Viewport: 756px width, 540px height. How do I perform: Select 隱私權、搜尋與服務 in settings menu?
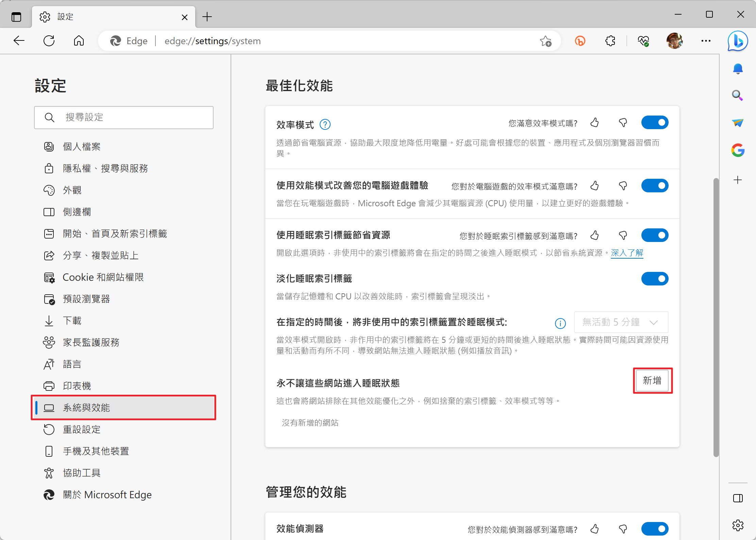pos(105,169)
